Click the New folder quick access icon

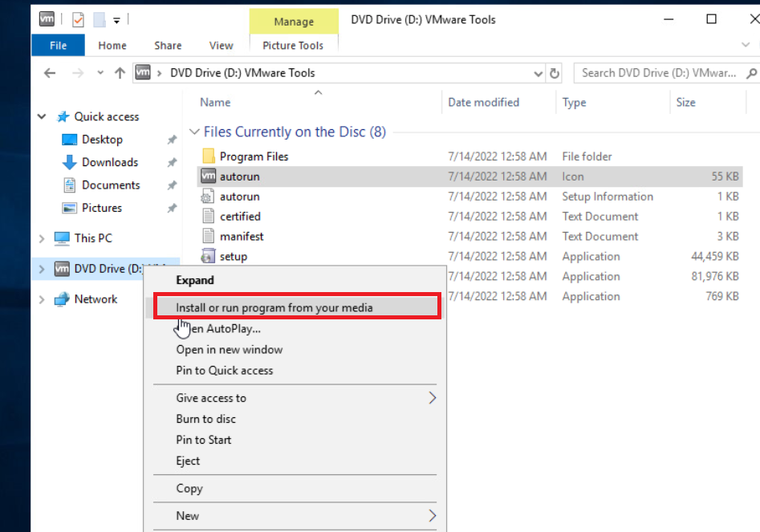tap(100, 20)
